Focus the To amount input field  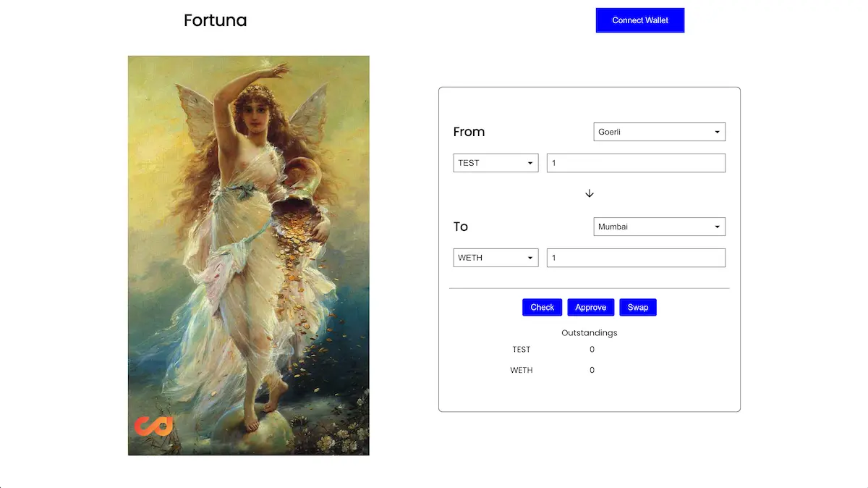(x=636, y=258)
